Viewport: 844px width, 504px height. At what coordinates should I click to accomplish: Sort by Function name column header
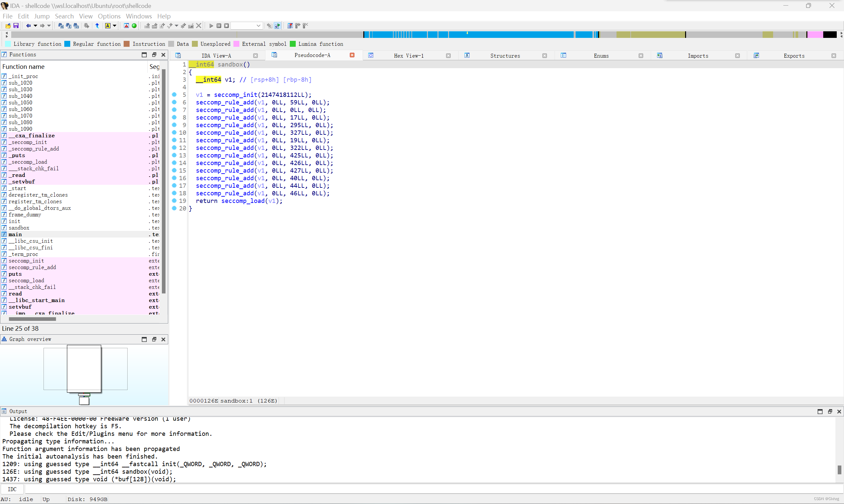74,67
